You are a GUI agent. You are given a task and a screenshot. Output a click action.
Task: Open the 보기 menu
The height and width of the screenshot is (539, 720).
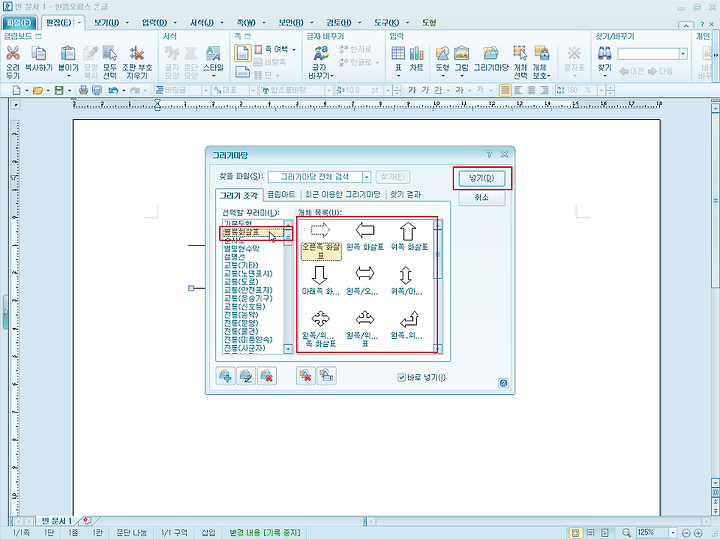coord(106,22)
